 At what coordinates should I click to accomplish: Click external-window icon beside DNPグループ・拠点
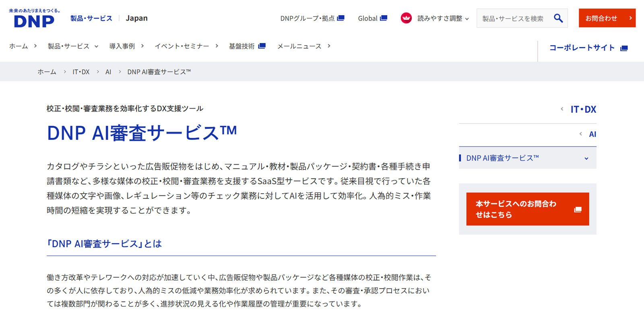pos(341,18)
